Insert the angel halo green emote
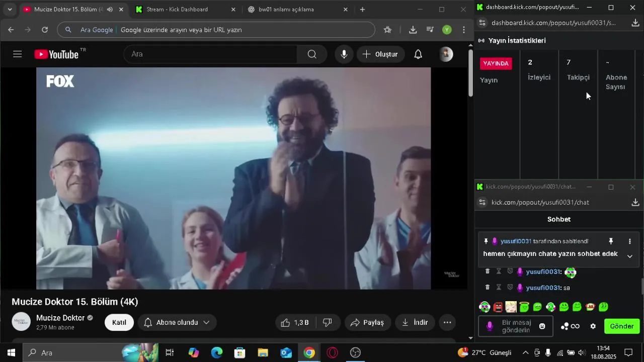 coord(524,307)
